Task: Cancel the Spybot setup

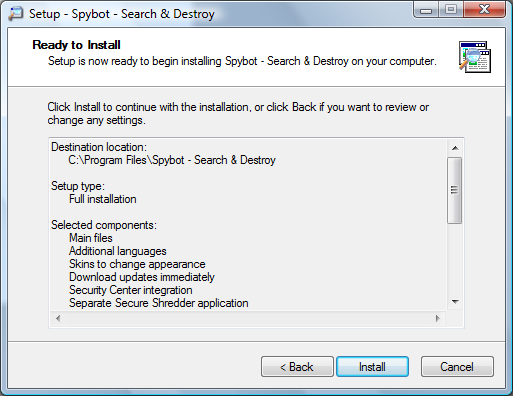Action: click(x=457, y=367)
